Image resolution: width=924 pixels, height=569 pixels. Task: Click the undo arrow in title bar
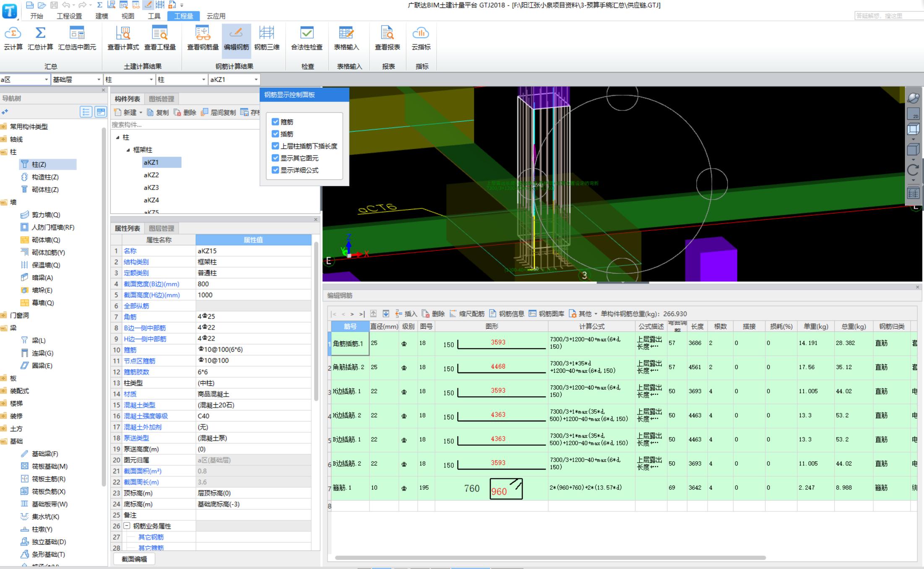point(66,5)
